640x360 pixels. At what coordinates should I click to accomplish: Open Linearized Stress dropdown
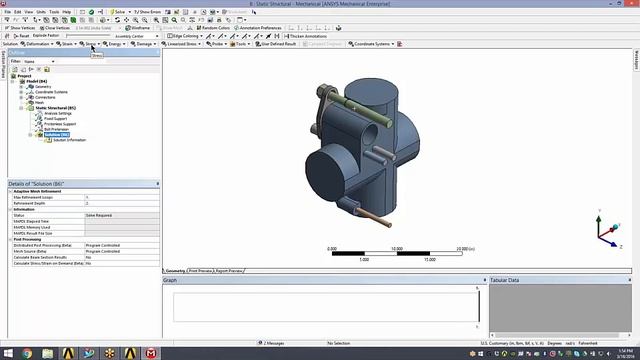(x=181, y=44)
